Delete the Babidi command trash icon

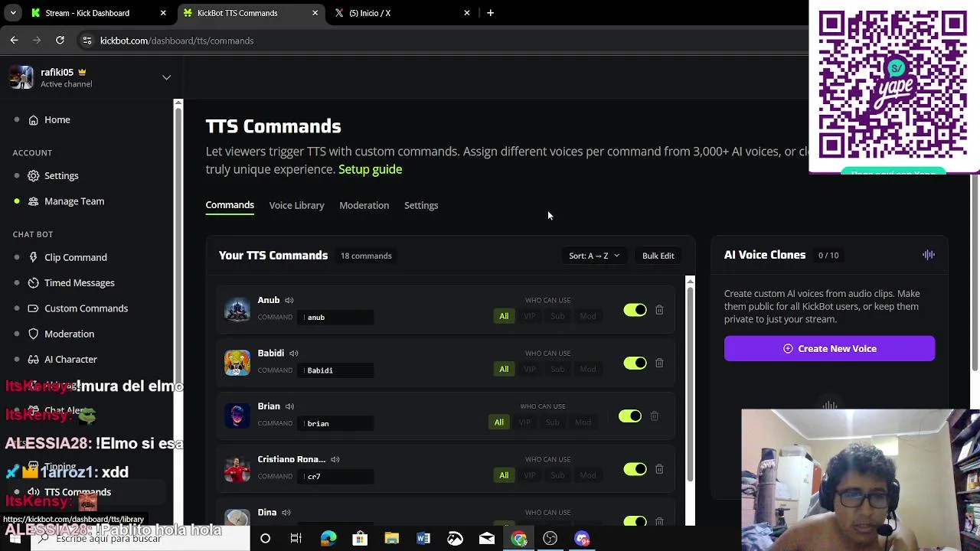(x=659, y=363)
